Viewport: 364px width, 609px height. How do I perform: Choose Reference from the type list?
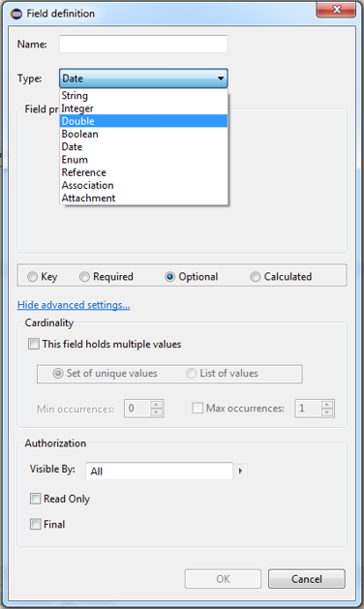click(x=143, y=172)
